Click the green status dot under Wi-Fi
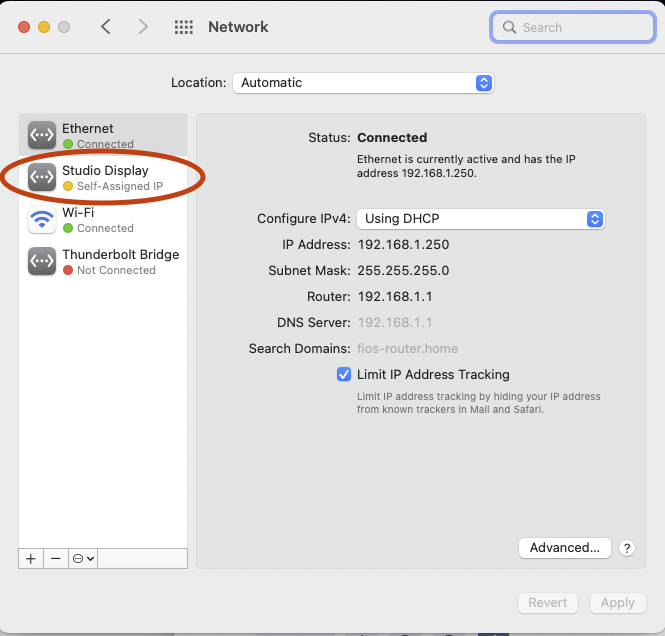This screenshot has height=636, width=665. tap(68, 228)
